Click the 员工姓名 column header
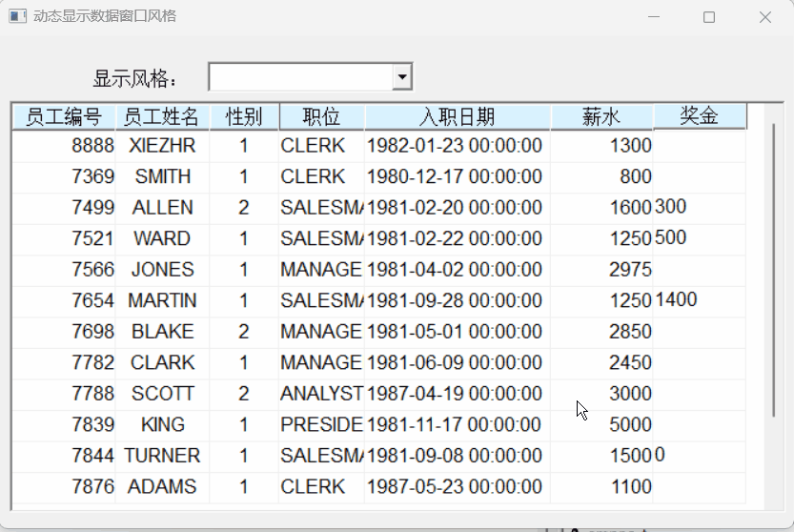794x532 pixels. pyautogui.click(x=162, y=116)
